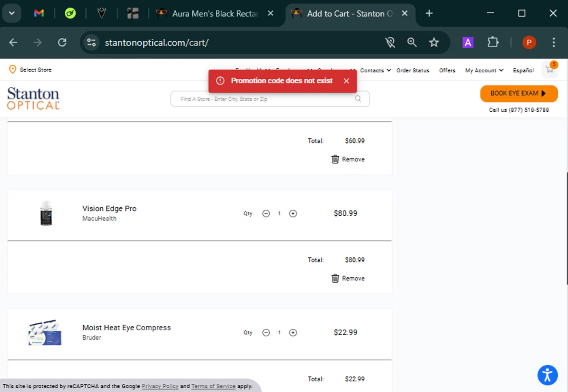Open the Chrome profile P avatar
Screen dimensions: 568x392
click(x=529, y=42)
